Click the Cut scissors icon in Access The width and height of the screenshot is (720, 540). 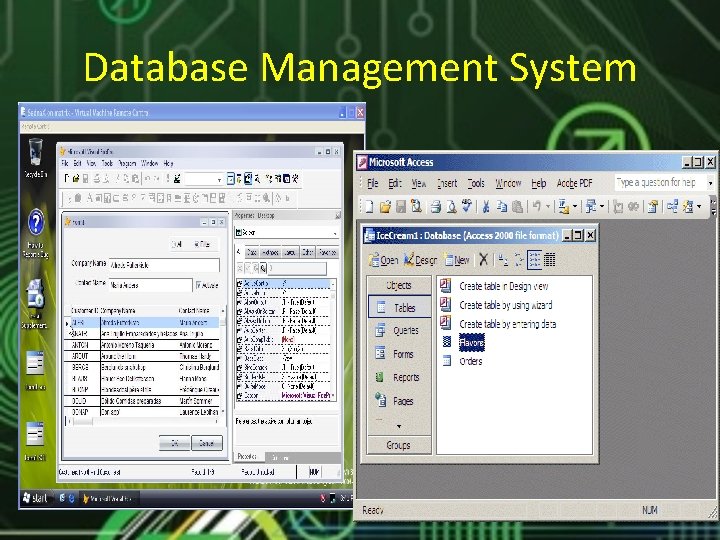(485, 207)
